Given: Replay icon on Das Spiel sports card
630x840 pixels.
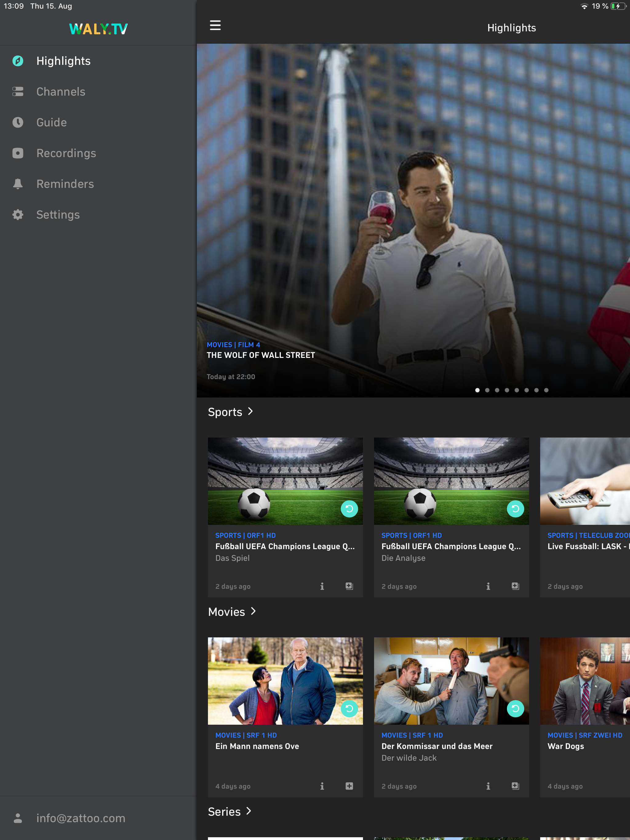Looking at the screenshot, I should pyautogui.click(x=349, y=509).
